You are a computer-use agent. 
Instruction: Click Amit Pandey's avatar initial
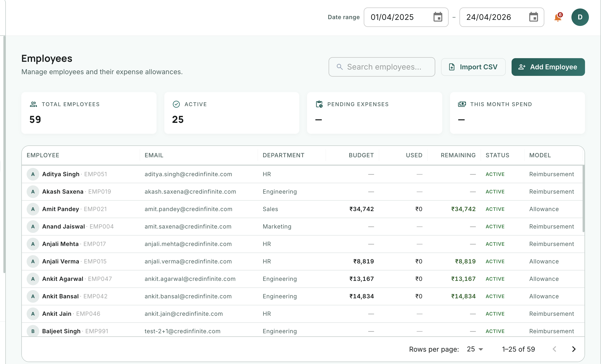coord(33,209)
